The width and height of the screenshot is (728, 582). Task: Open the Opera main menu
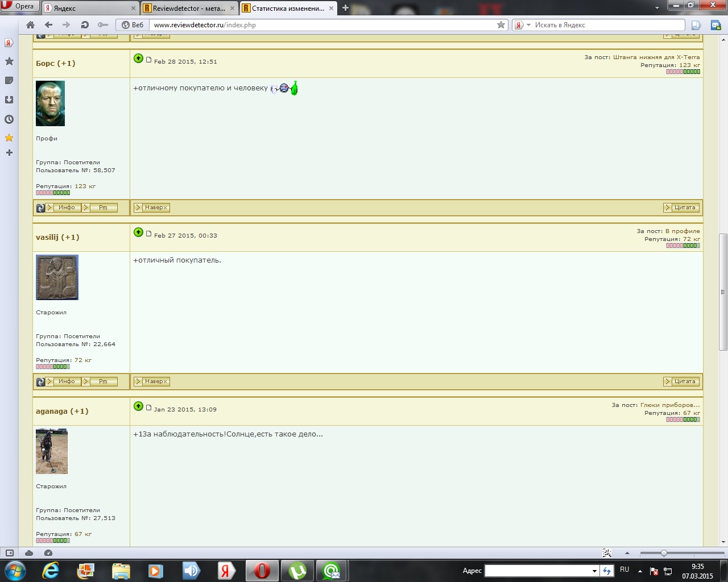(19, 6)
